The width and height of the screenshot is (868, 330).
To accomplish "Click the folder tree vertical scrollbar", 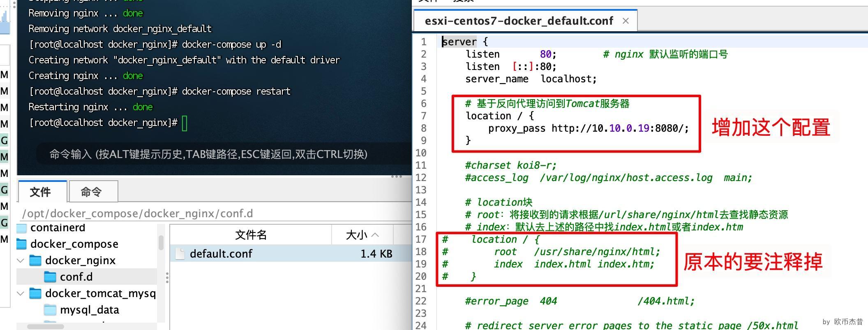I will click(x=161, y=243).
